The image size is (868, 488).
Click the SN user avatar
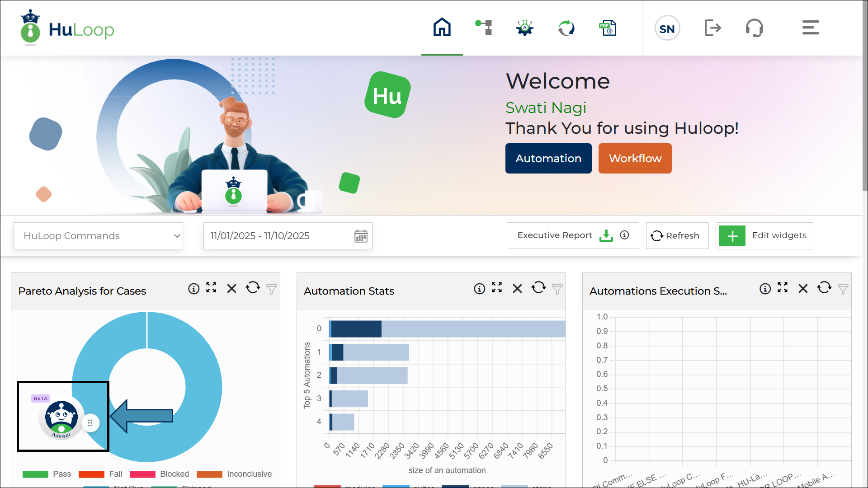[667, 28]
